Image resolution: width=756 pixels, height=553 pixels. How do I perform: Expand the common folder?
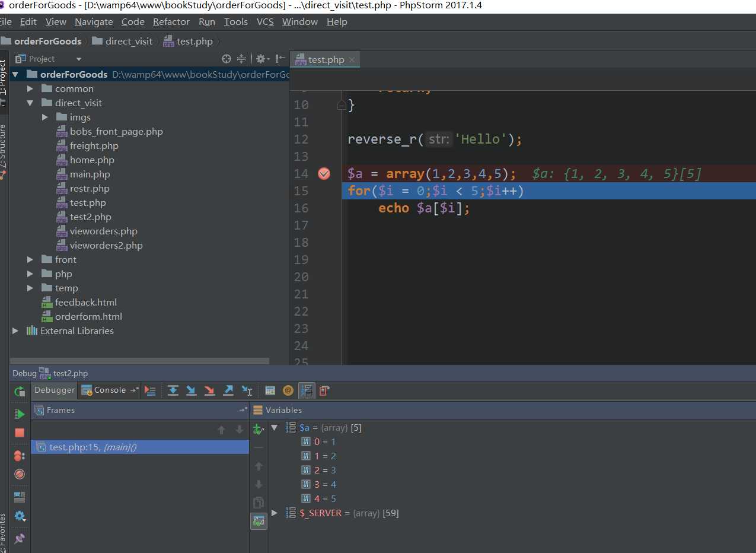point(30,88)
